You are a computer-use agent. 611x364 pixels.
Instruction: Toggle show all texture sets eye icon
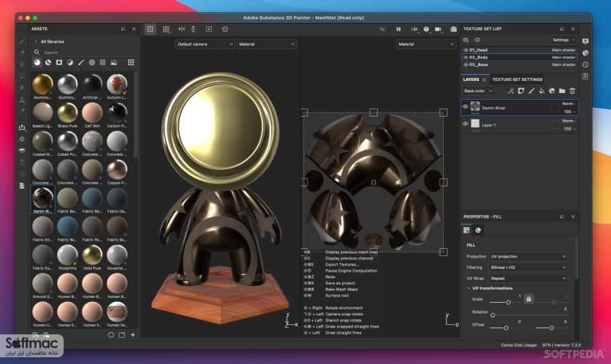coord(477,40)
